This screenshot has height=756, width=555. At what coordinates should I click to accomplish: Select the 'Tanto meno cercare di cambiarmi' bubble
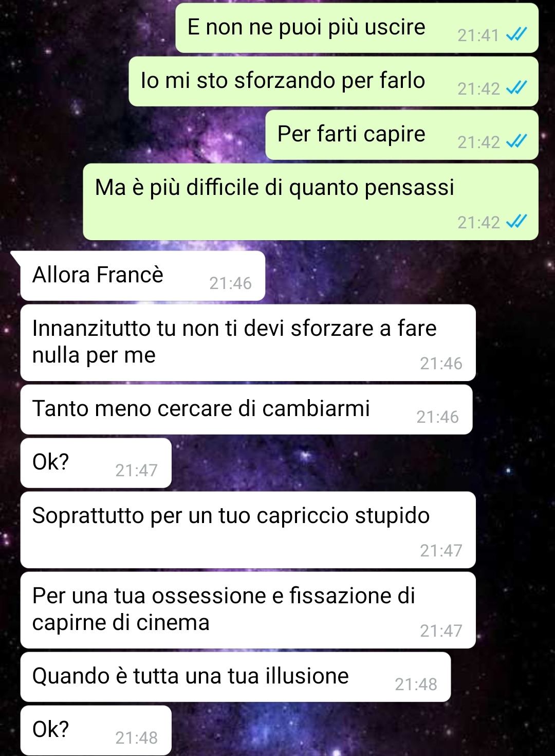[x=246, y=409]
